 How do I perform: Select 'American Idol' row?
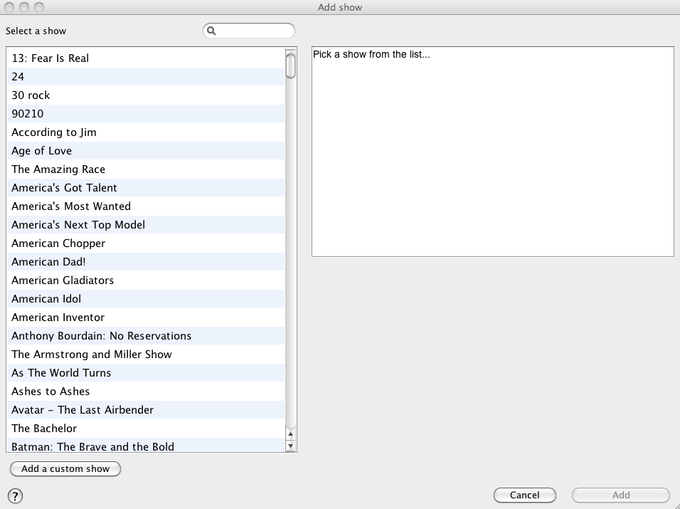pyautogui.click(x=146, y=299)
